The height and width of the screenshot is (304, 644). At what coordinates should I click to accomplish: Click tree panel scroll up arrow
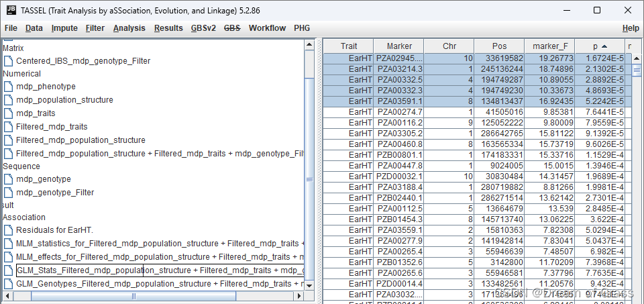click(309, 44)
